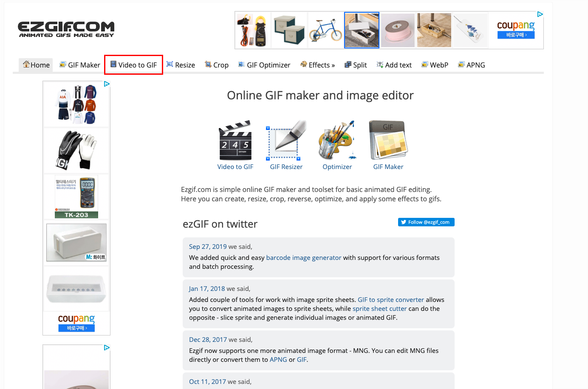The image size is (588, 389).
Task: Click the goalkeeper gloves sidebar ad
Action: coord(76,150)
